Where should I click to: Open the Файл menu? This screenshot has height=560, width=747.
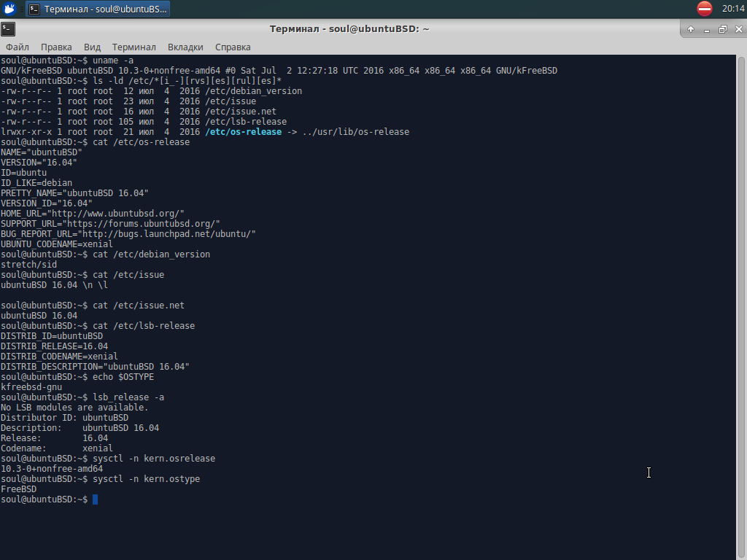(18, 47)
